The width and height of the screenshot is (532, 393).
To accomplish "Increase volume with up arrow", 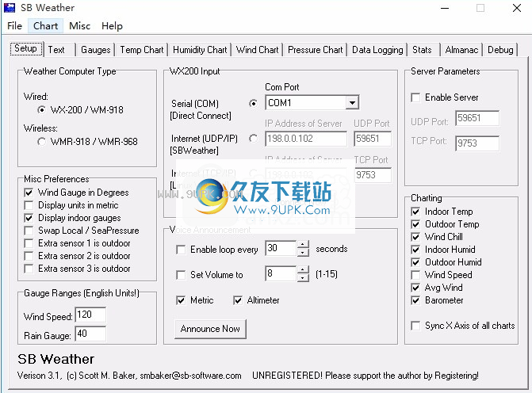I will pyautogui.click(x=303, y=269).
